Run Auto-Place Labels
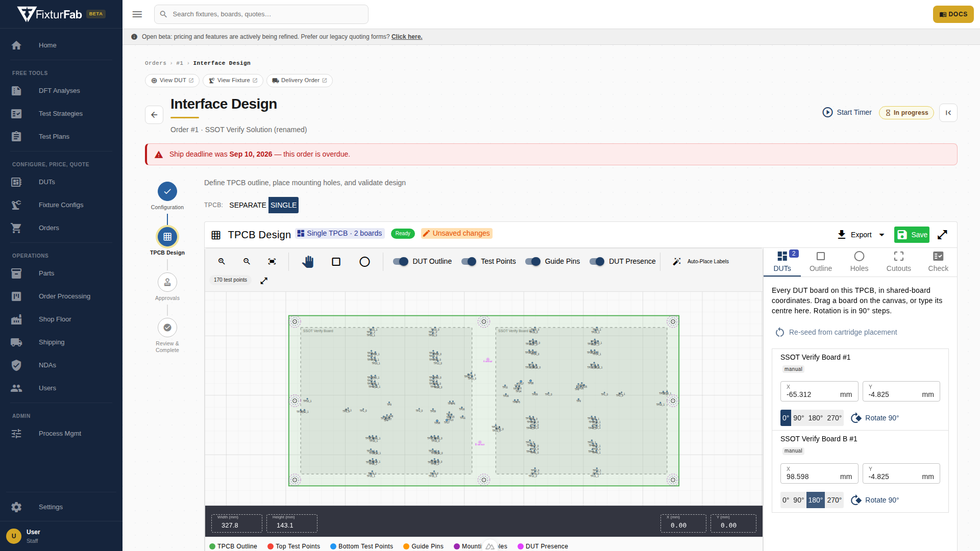Screen dimensions: 980x551 [x=701, y=261]
